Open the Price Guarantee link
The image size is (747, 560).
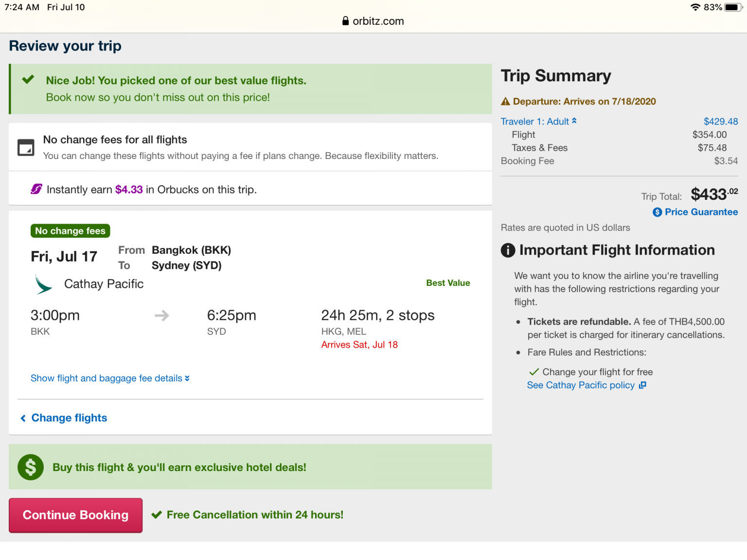701,212
